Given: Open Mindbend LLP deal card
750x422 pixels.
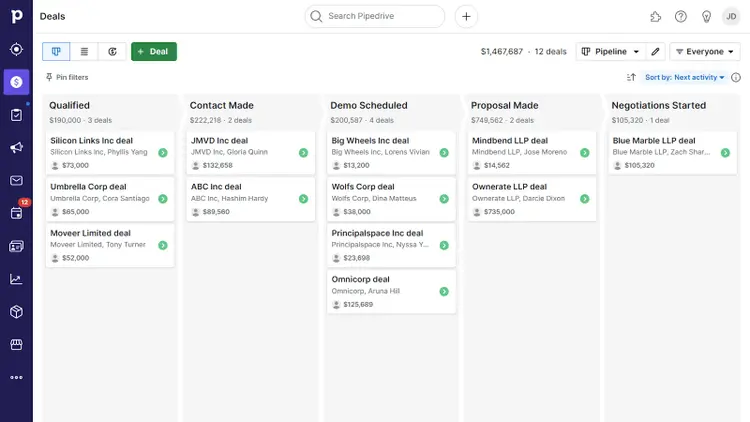Looking at the screenshot, I should (x=532, y=153).
